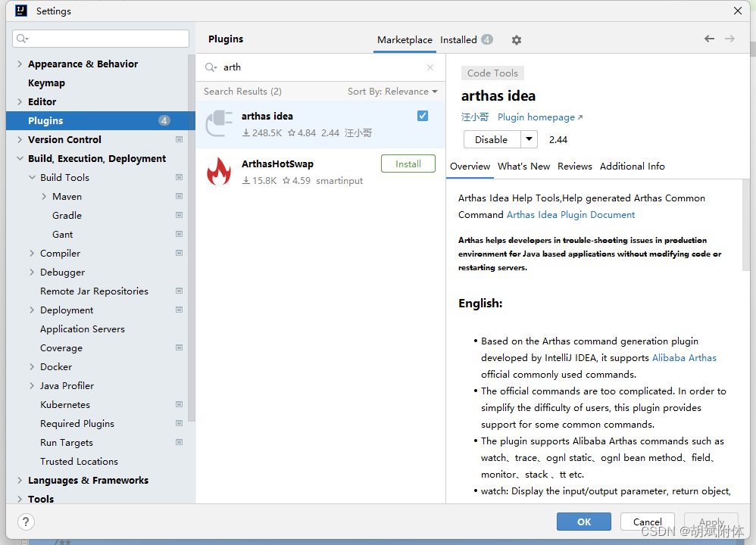The height and width of the screenshot is (545, 756).
Task: Focus the plugin search field containing arth
Action: tap(320, 67)
